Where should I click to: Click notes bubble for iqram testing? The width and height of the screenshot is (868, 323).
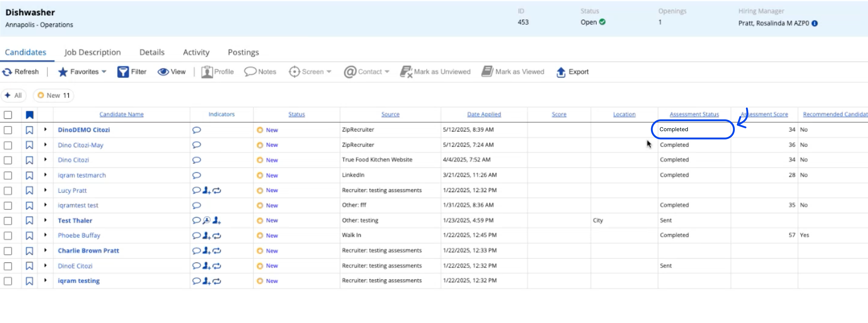[x=196, y=281]
